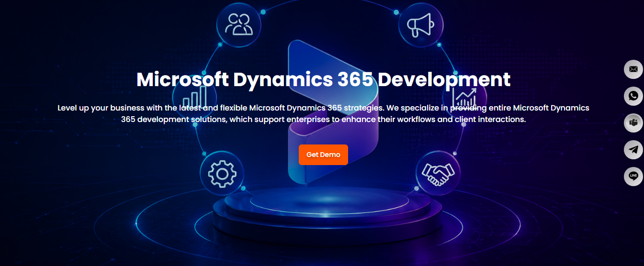Click the LINE messenger icon

pyautogui.click(x=633, y=177)
